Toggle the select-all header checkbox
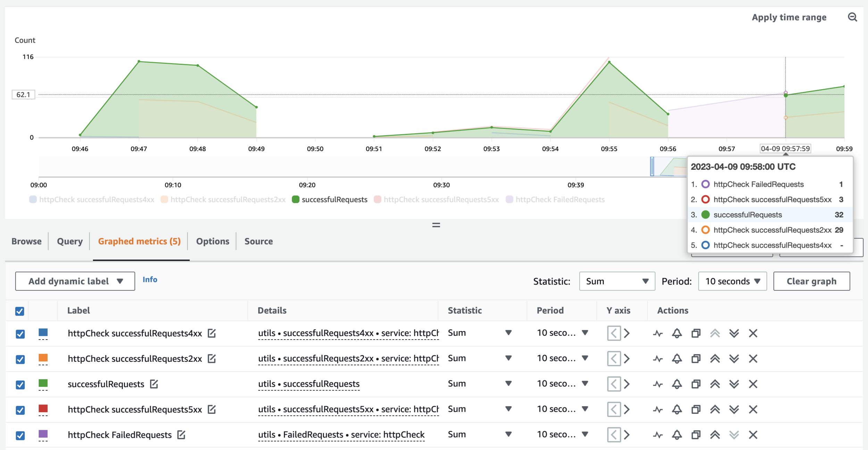 [x=20, y=311]
